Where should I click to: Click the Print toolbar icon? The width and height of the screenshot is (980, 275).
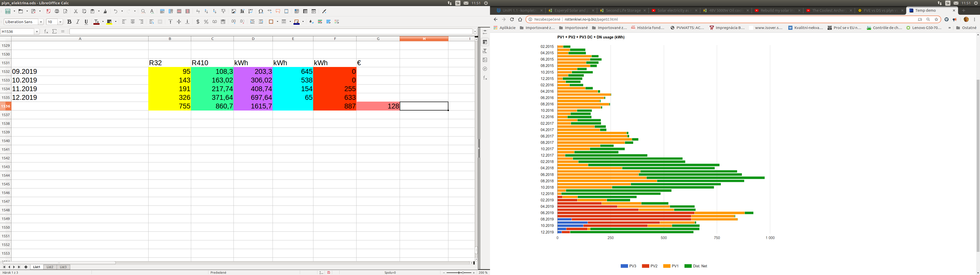(x=57, y=11)
